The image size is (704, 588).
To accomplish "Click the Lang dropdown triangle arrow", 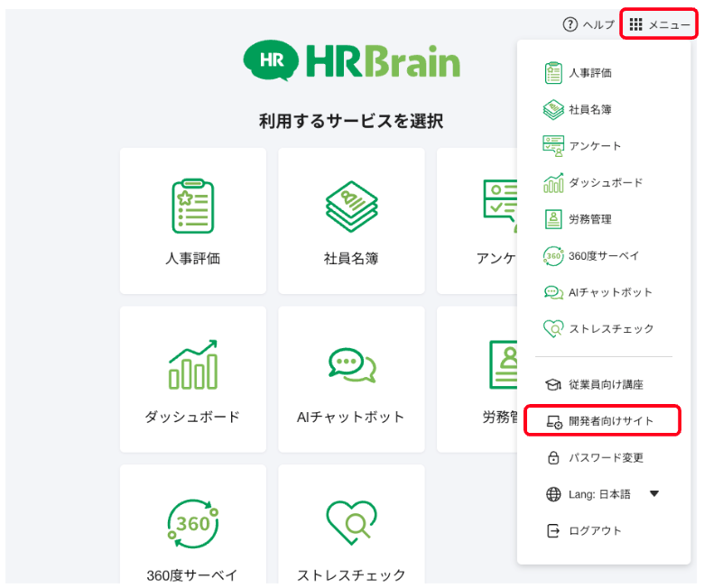I will (654, 494).
